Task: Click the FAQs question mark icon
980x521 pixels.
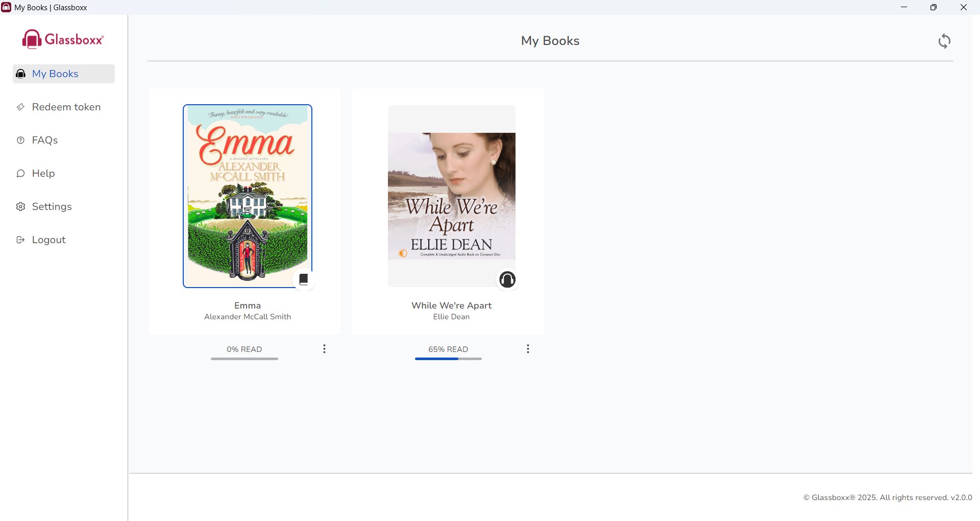Action: coord(20,140)
